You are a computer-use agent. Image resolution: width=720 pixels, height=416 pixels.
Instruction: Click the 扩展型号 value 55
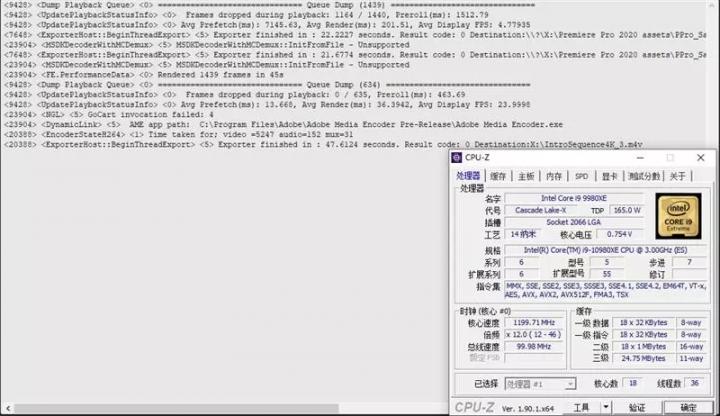click(x=607, y=274)
